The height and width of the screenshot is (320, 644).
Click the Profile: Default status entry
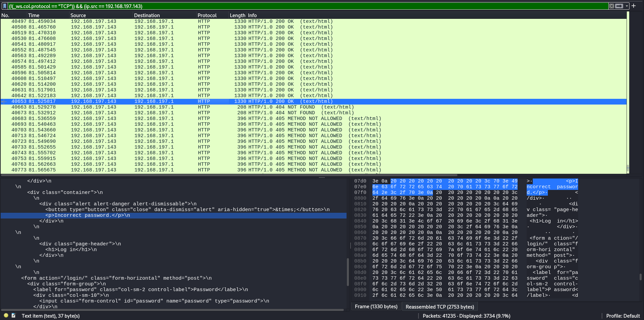click(x=623, y=316)
